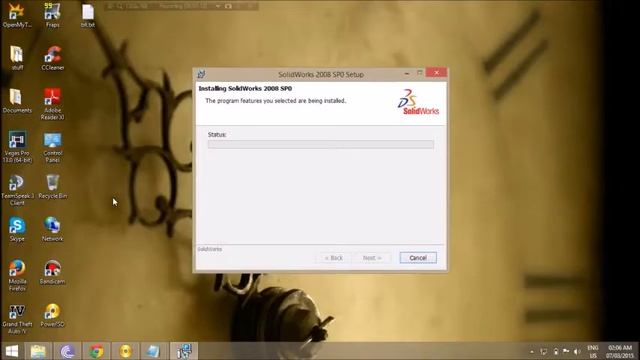
Task: Open the txt.txt file on desktop
Action: [88, 16]
